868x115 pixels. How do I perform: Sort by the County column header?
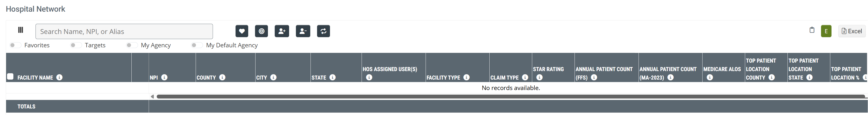pos(206,78)
